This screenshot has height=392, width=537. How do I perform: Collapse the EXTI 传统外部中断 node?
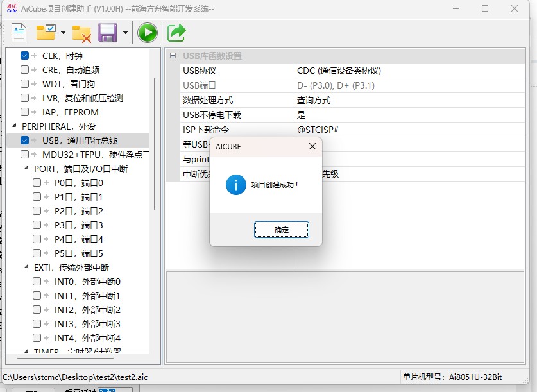pos(27,267)
